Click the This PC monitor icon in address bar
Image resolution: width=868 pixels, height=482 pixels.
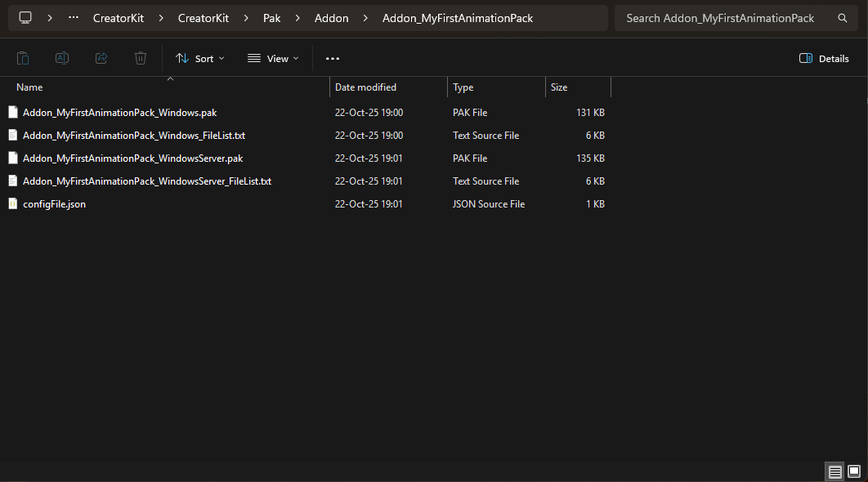[x=25, y=18]
